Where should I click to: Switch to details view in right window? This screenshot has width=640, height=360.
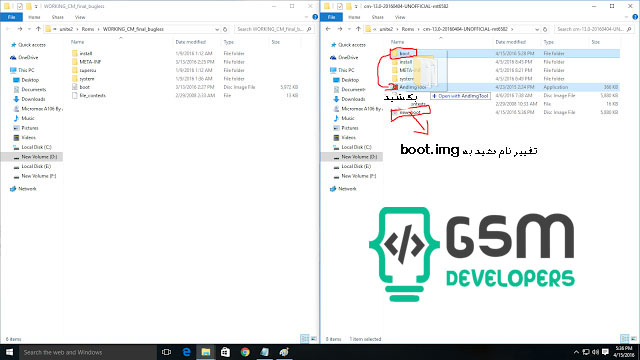[624, 339]
